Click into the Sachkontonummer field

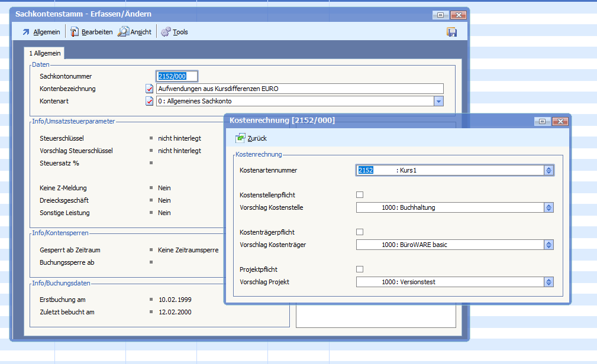pyautogui.click(x=176, y=76)
